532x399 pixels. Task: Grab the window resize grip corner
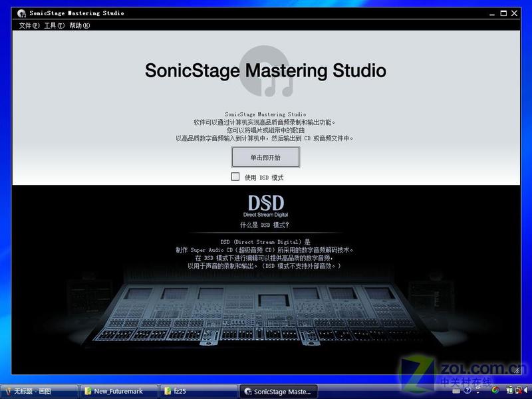517,370
